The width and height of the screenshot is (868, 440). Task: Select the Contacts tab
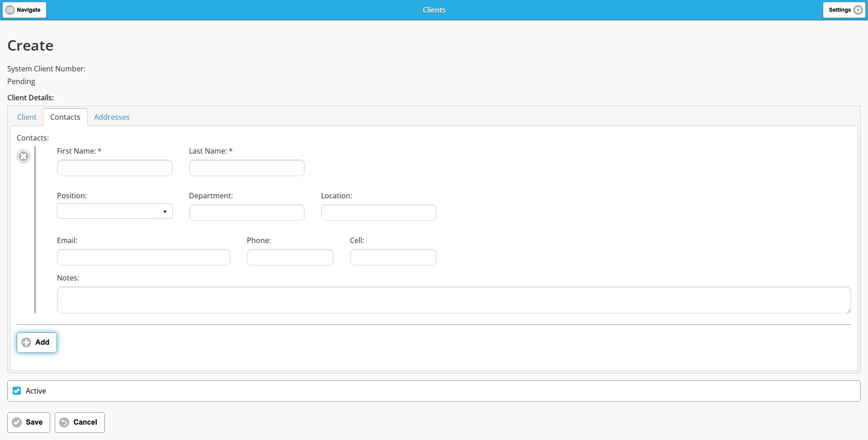coord(65,117)
